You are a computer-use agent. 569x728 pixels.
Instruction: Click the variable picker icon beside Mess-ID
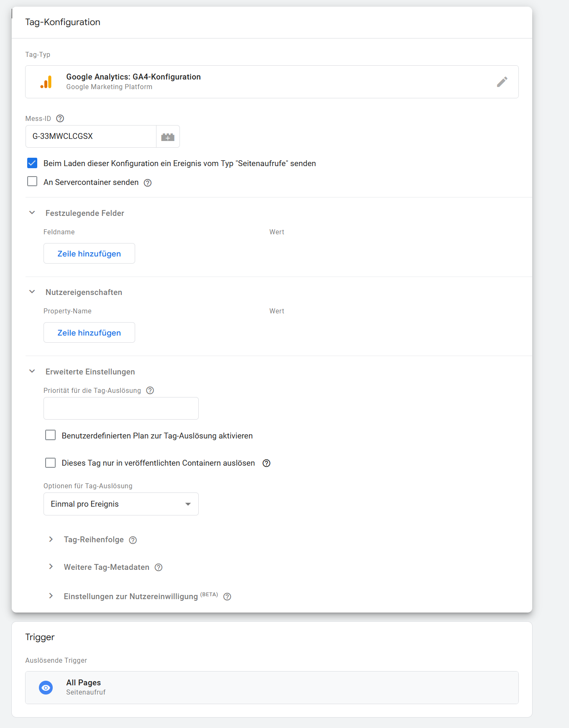(x=168, y=137)
